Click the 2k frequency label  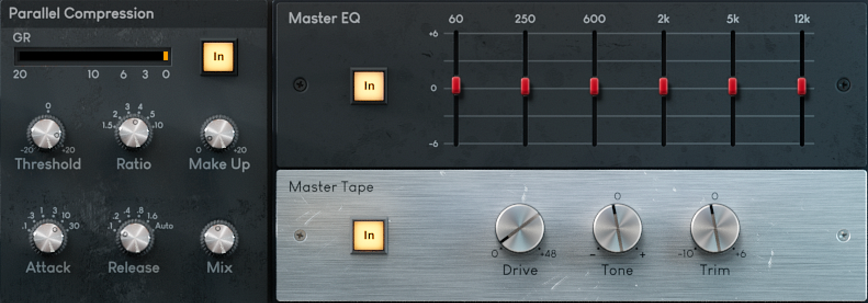coord(663,19)
